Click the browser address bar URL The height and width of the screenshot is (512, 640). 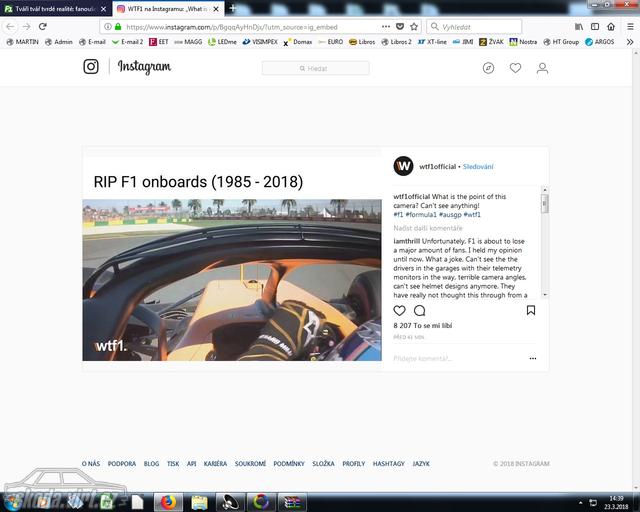pos(232,27)
